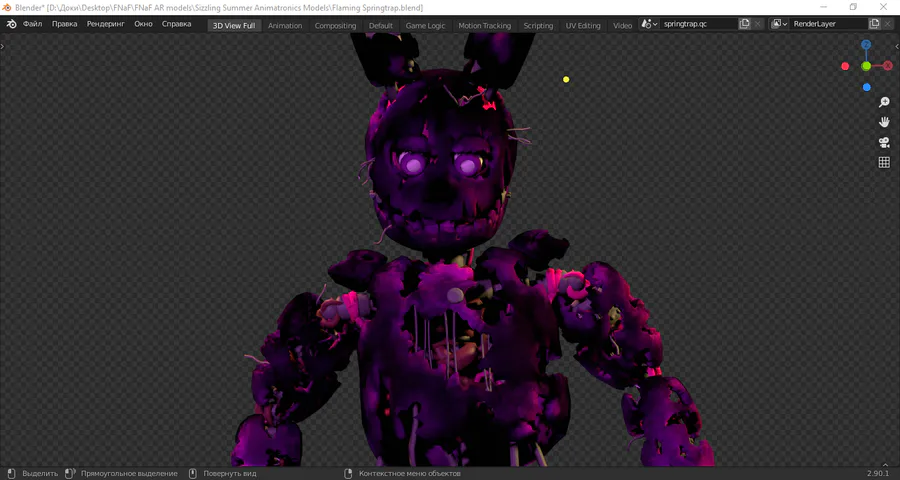Open the scene browse dropdown
Screen dimensions: 900x480
649,24
